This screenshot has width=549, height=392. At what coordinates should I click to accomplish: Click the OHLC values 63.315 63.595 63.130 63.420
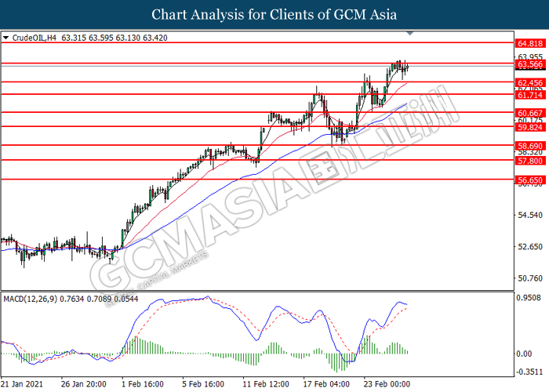(115, 38)
